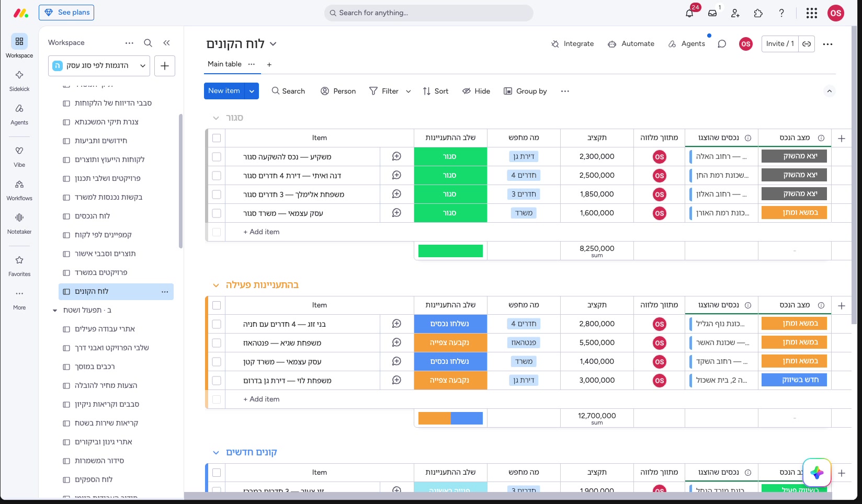Screen dimensions: 862x504
Task: Open workspace options three-dot menu
Action: tap(129, 43)
